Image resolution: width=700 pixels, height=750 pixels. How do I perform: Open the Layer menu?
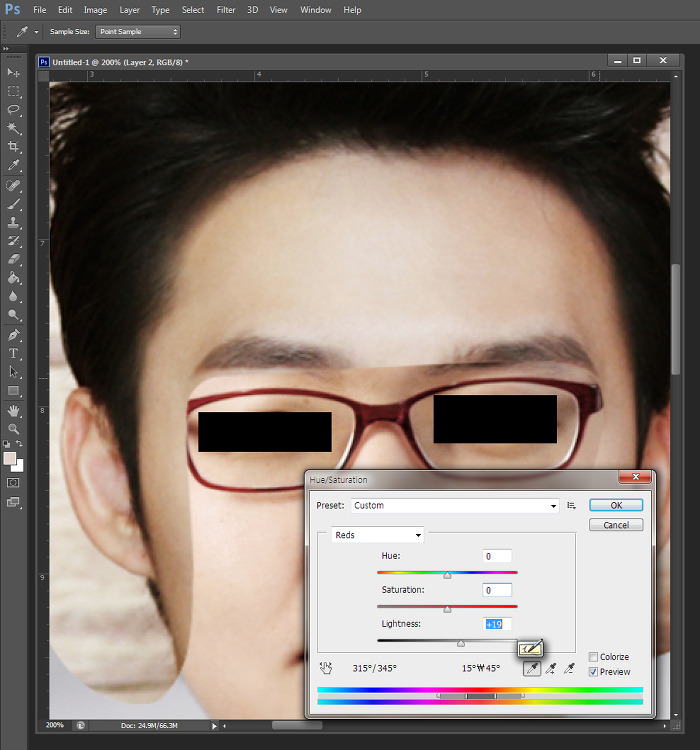[x=129, y=10]
